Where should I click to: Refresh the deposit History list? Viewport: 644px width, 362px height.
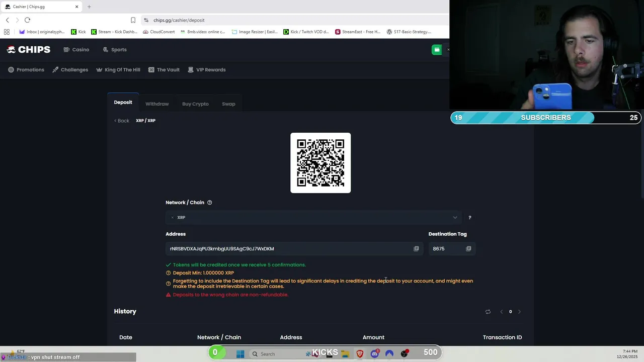click(x=488, y=312)
